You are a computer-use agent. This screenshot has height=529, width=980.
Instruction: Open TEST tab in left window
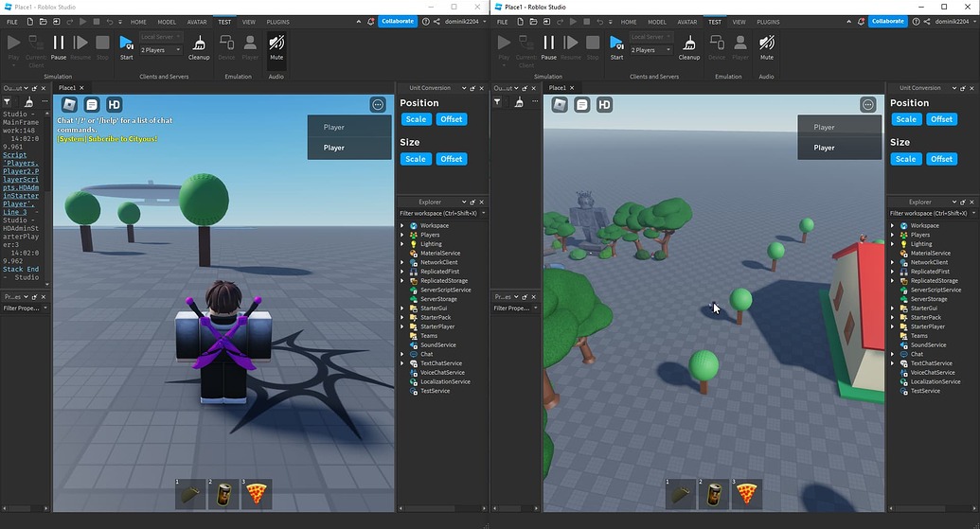(x=224, y=22)
